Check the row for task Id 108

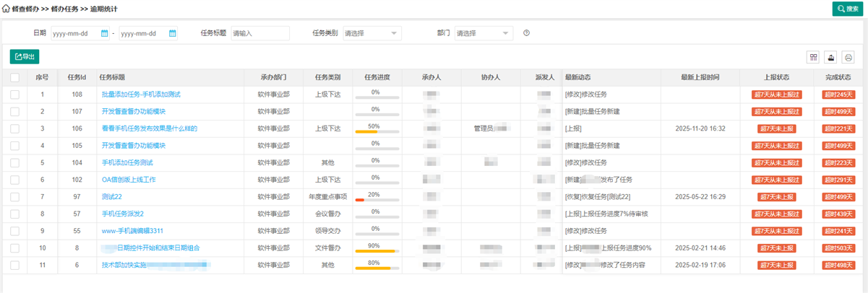(x=15, y=95)
